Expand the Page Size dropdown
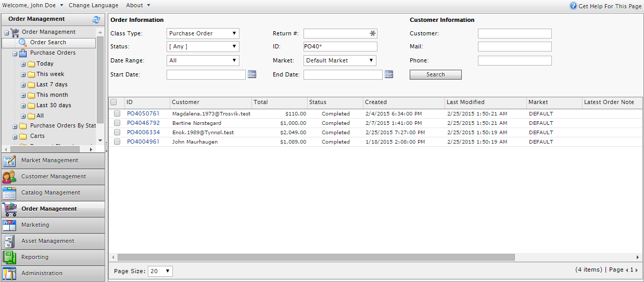This screenshot has width=644, height=282. (x=160, y=271)
